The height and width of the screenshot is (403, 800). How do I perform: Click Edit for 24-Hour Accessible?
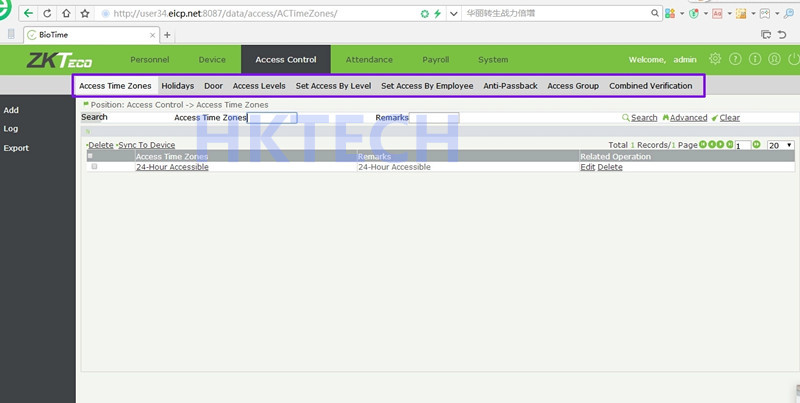587,167
